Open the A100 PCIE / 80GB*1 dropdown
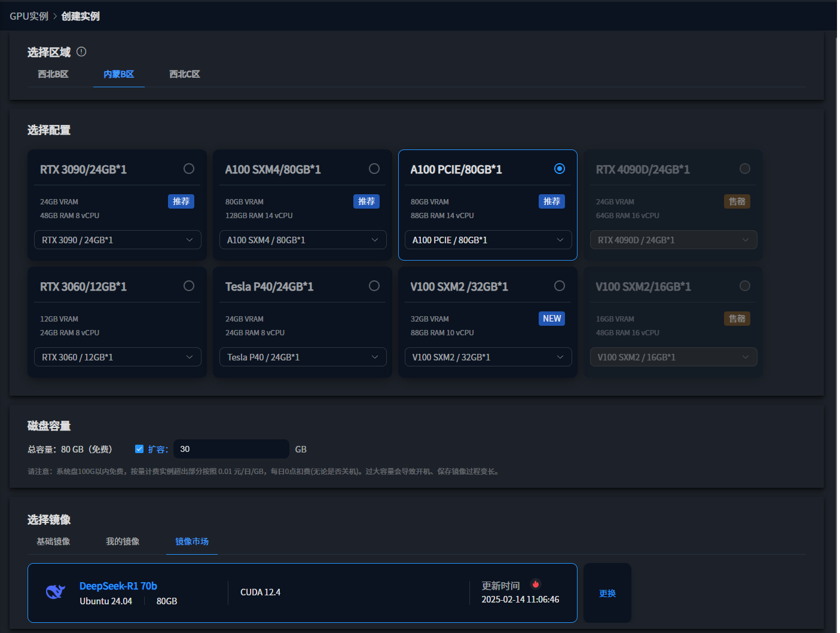 tap(488, 240)
